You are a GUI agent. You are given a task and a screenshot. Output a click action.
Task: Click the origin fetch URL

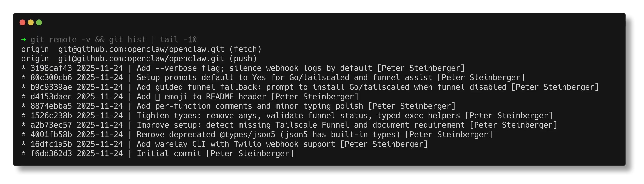(141, 49)
